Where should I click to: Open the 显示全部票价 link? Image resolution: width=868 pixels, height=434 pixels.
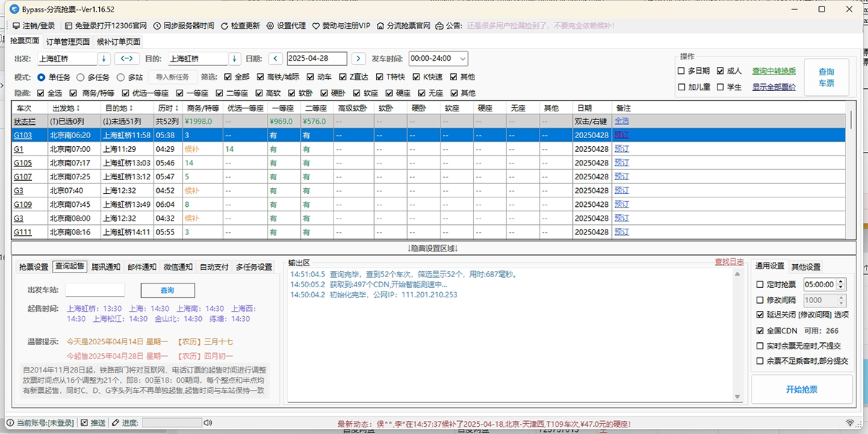[773, 87]
